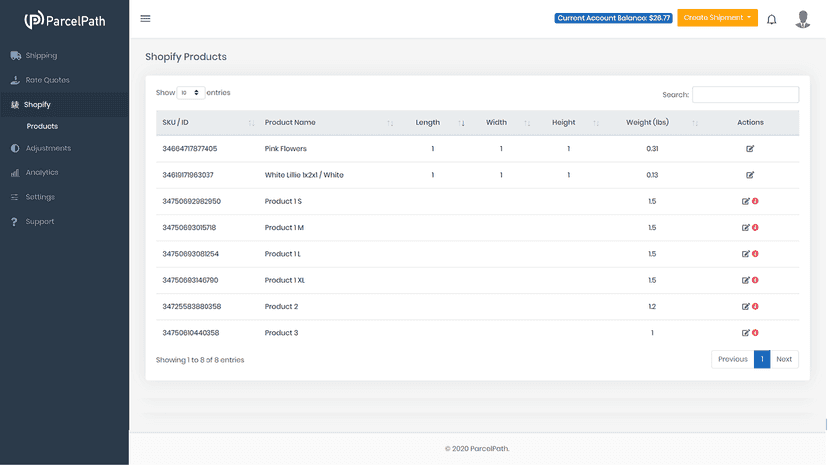Screen dimensions: 828x466
Task: Click the Current Account Balance badge
Action: coord(613,18)
